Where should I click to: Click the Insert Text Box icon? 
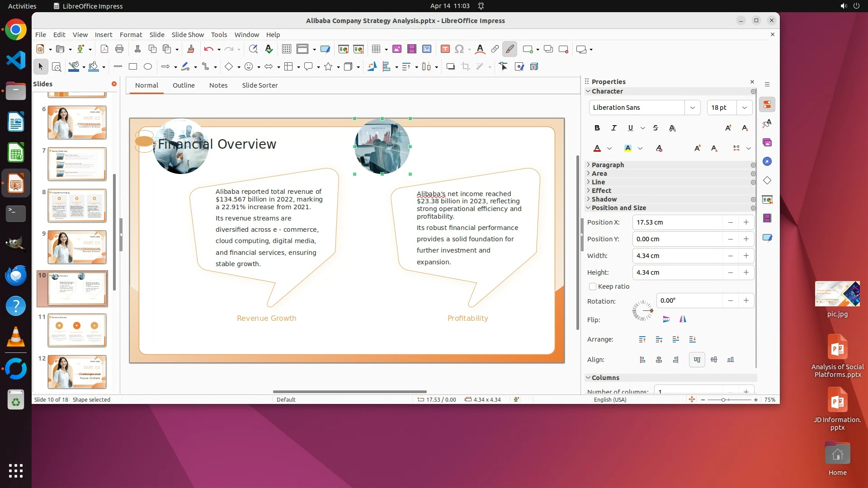coord(445,49)
